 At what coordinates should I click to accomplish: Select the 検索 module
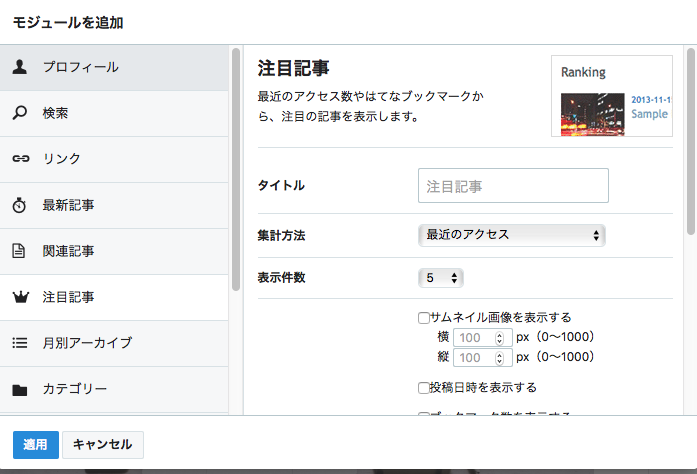(x=114, y=113)
